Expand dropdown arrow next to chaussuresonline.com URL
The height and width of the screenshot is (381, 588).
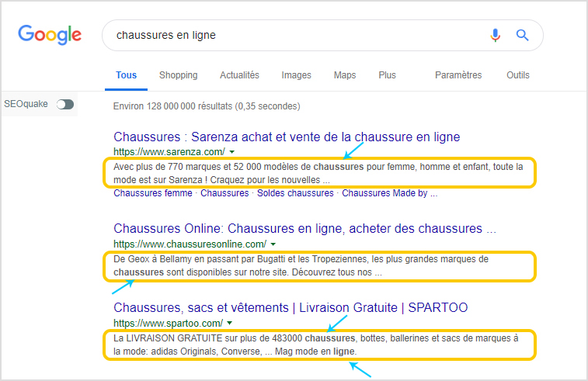pos(273,244)
